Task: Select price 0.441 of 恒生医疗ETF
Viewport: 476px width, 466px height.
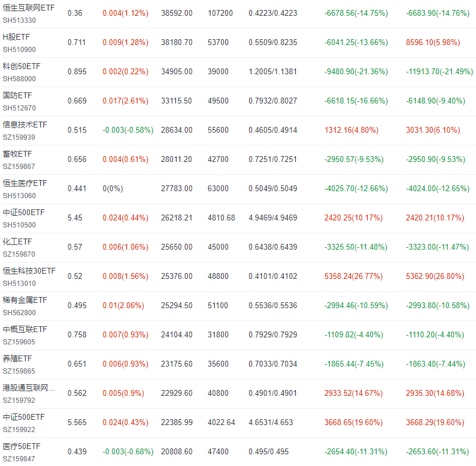Action: coord(77,188)
